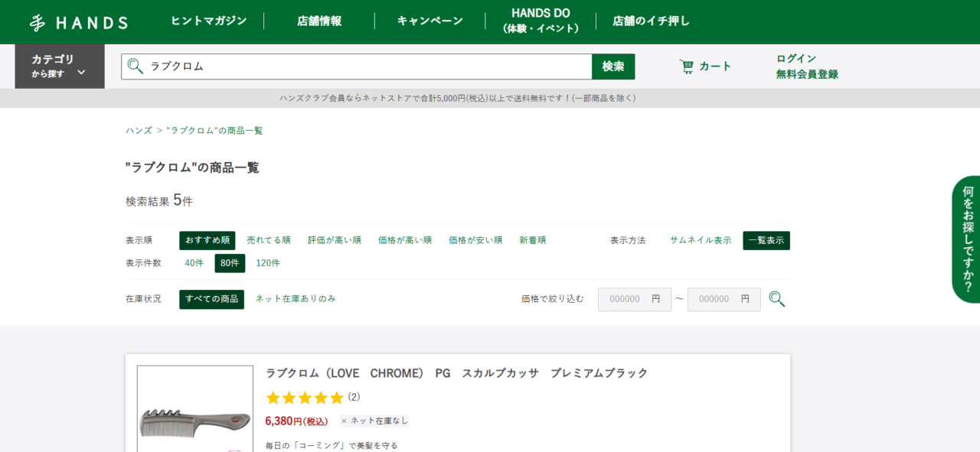Show 80件 per page
This screenshot has height=452, width=980.
[x=230, y=264]
